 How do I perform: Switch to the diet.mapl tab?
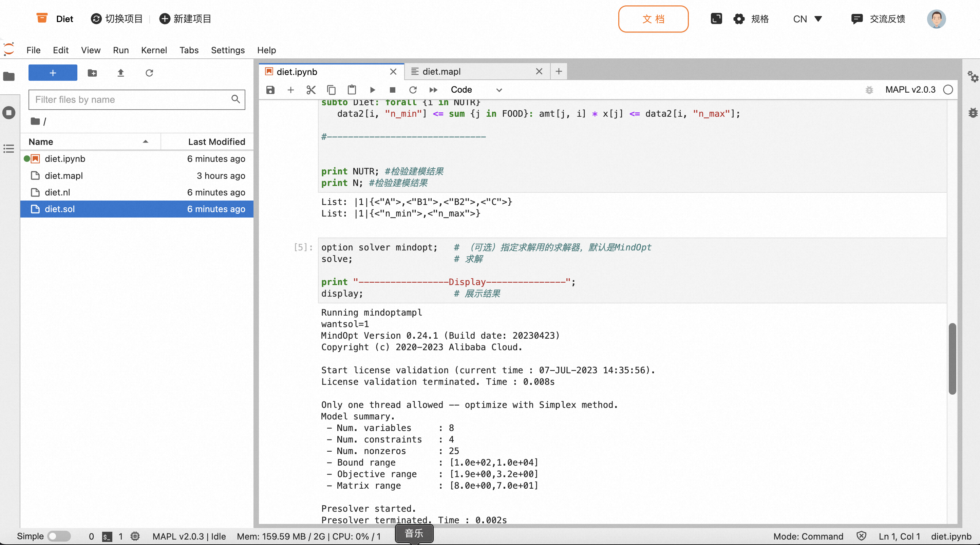pos(441,72)
